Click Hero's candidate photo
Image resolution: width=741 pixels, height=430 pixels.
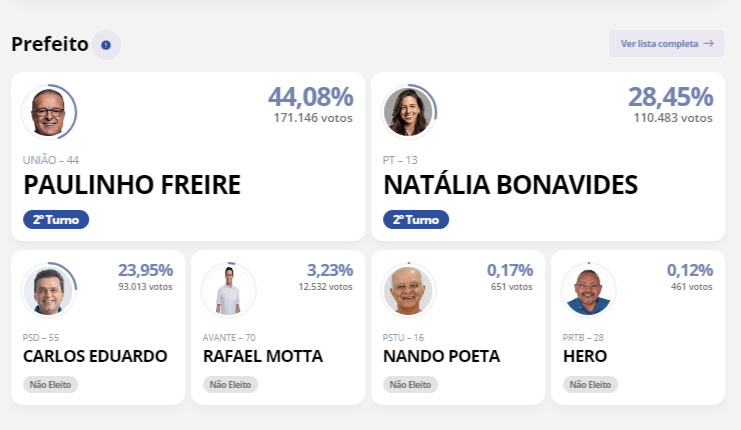(588, 290)
